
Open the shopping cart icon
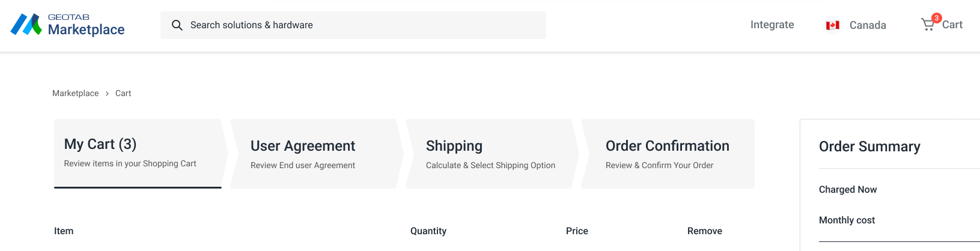(928, 25)
